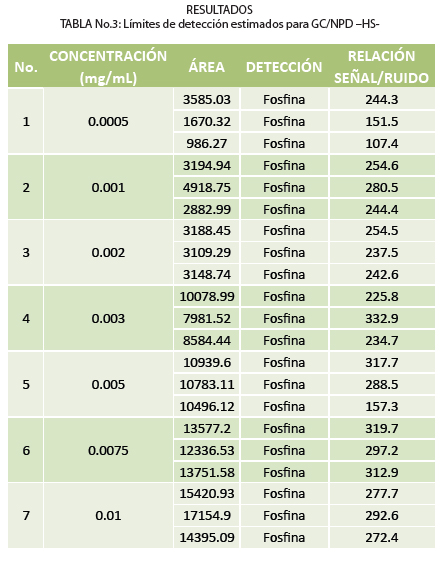Select the ÁREA column header
The height and width of the screenshot is (563, 446).
(207, 67)
